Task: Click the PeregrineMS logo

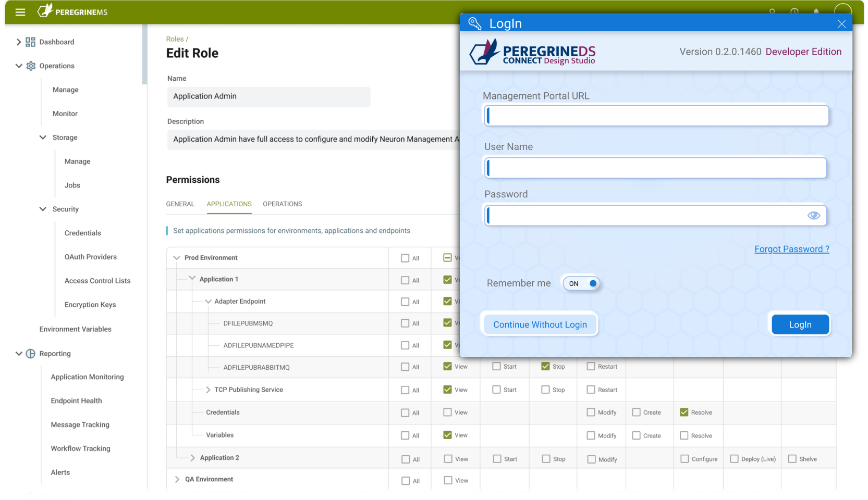Action: pyautogui.click(x=72, y=11)
